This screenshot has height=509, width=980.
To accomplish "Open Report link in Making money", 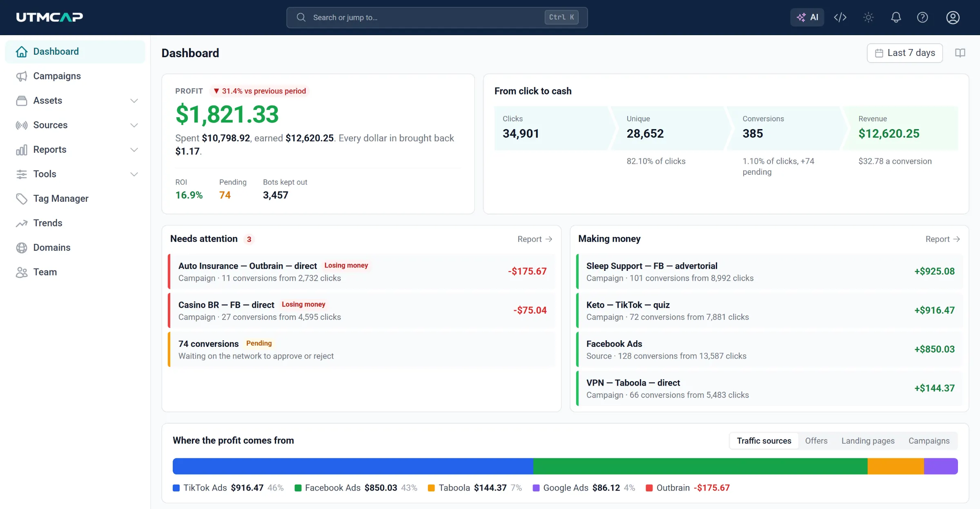I will [942, 239].
